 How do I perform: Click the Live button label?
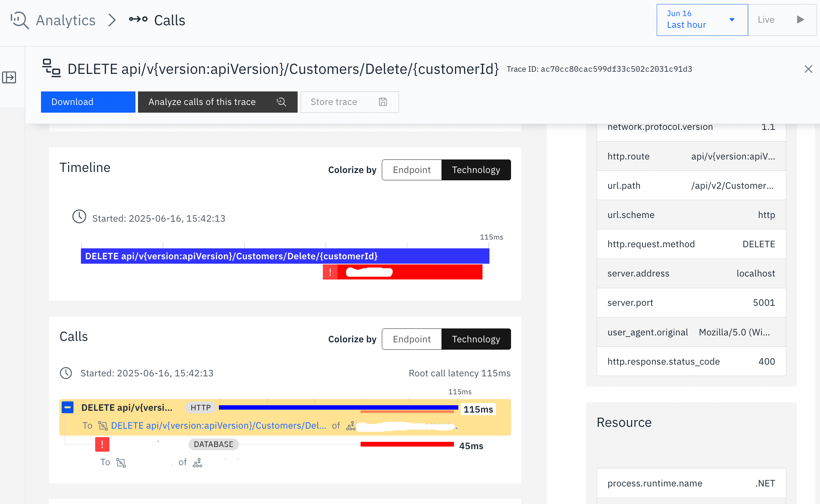click(766, 20)
